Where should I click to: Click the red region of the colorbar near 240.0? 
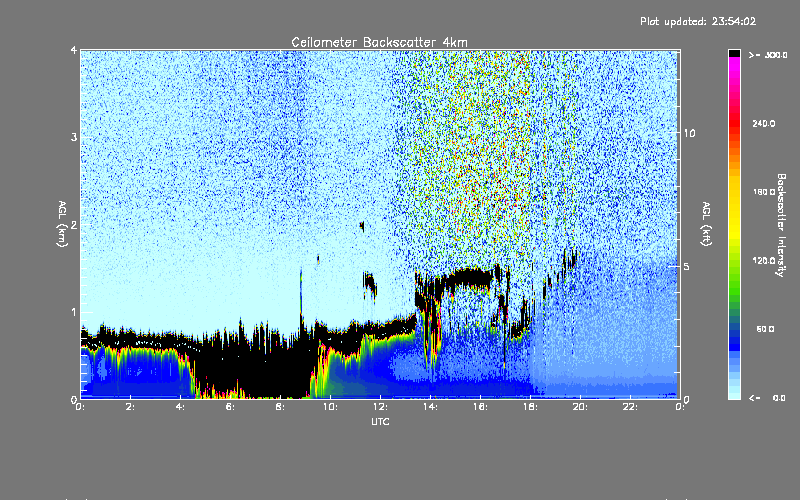(734, 123)
